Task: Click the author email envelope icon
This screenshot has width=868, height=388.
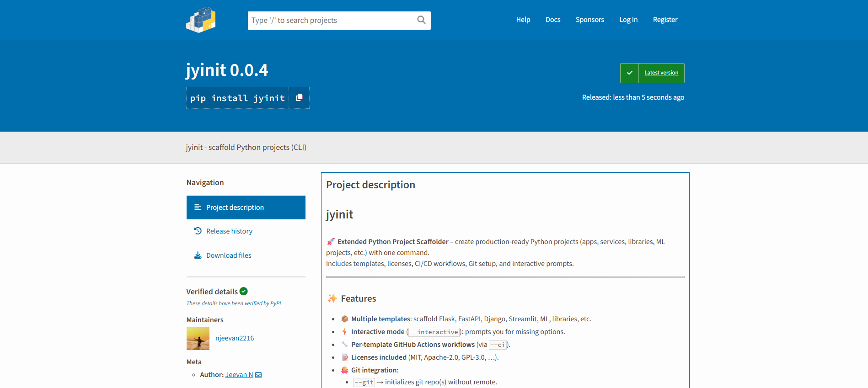Action: pyautogui.click(x=258, y=375)
